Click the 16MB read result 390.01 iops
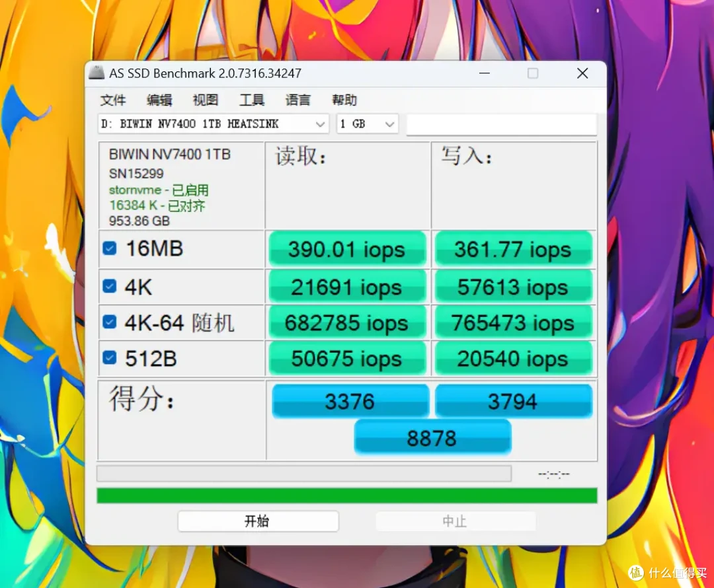Screen dimensions: 714x588 click(x=348, y=249)
